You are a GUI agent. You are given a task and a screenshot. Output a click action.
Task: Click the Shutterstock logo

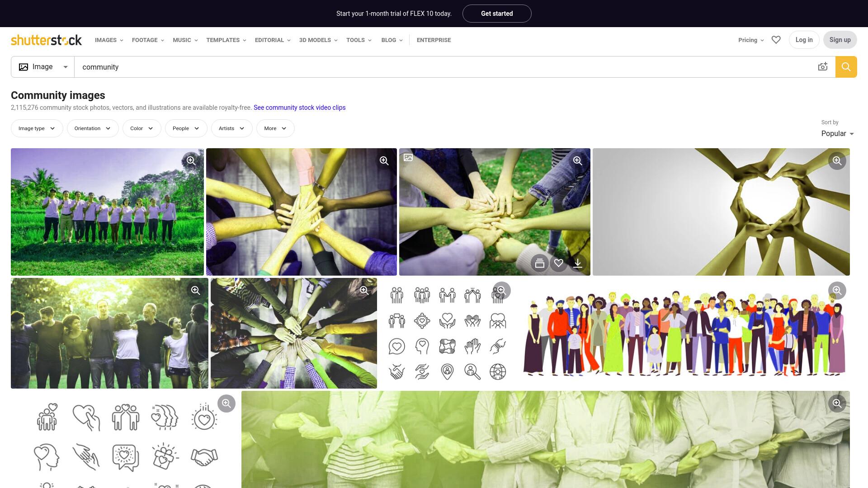point(46,40)
